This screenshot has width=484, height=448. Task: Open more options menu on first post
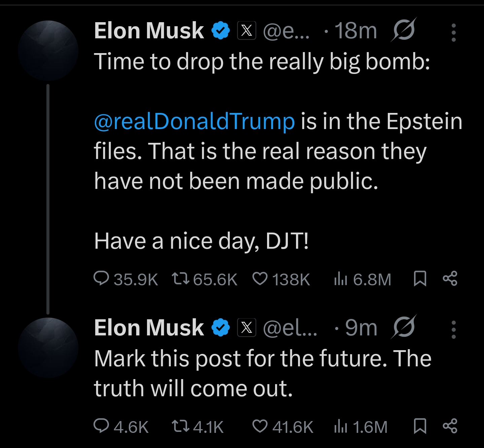pos(453,32)
